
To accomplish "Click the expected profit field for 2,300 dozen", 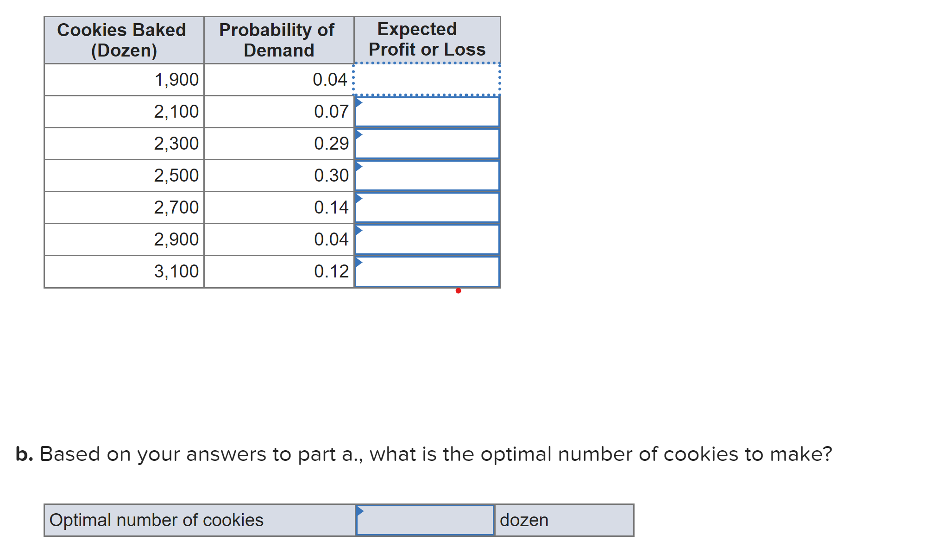I will coord(427,143).
